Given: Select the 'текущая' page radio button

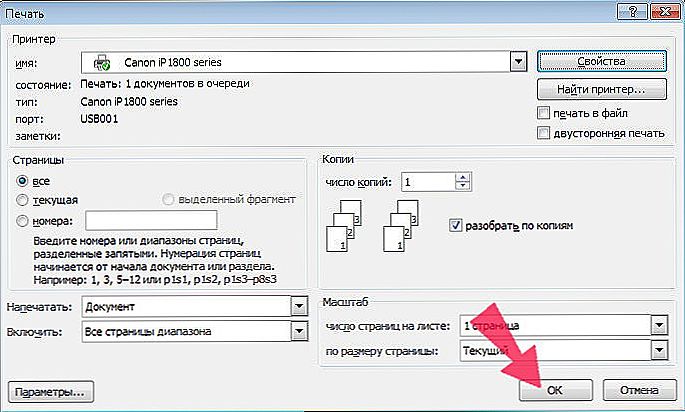Looking at the screenshot, I should pos(22,200).
